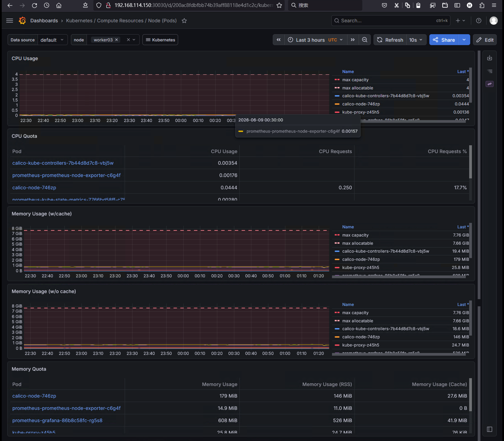Screen dimensions: 504x441
Task: Toggle calico-node-746zp series in CPU Usage legend
Action: tap(361, 104)
